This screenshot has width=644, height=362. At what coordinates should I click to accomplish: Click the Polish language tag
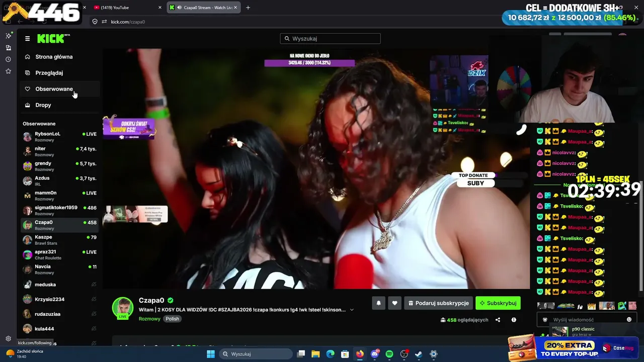[173, 319]
